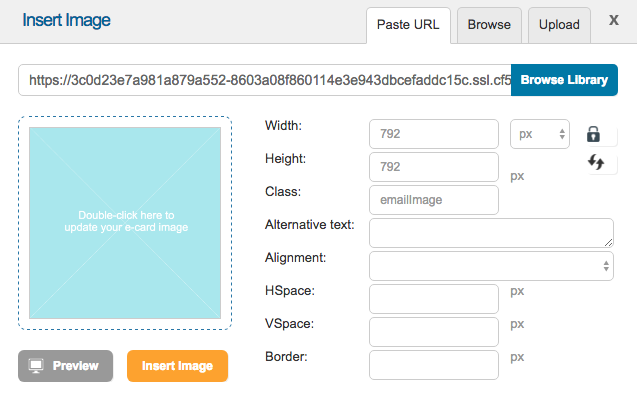Click the Border input field

(x=434, y=365)
